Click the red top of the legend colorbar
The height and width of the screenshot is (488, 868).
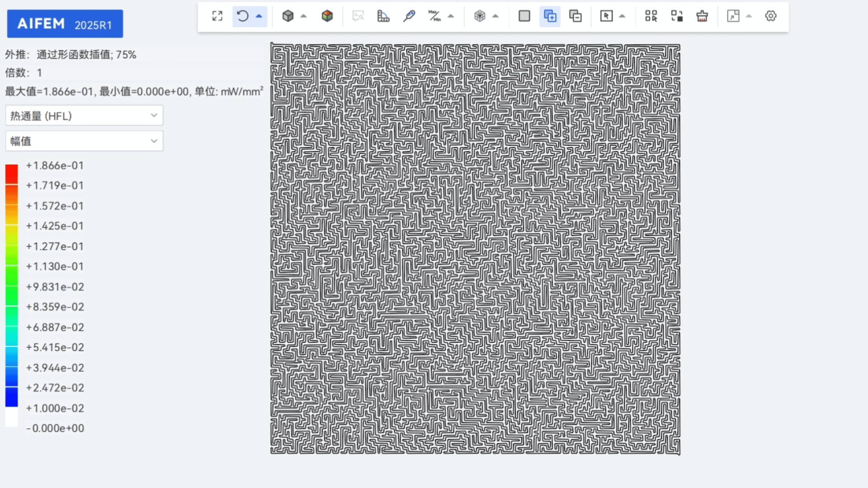(11, 172)
